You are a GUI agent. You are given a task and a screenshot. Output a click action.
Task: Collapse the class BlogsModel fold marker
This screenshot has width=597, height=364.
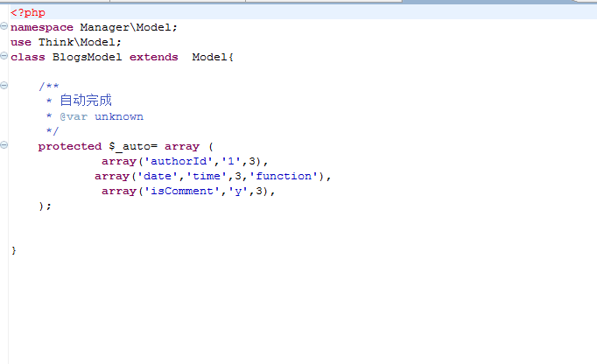[4, 57]
